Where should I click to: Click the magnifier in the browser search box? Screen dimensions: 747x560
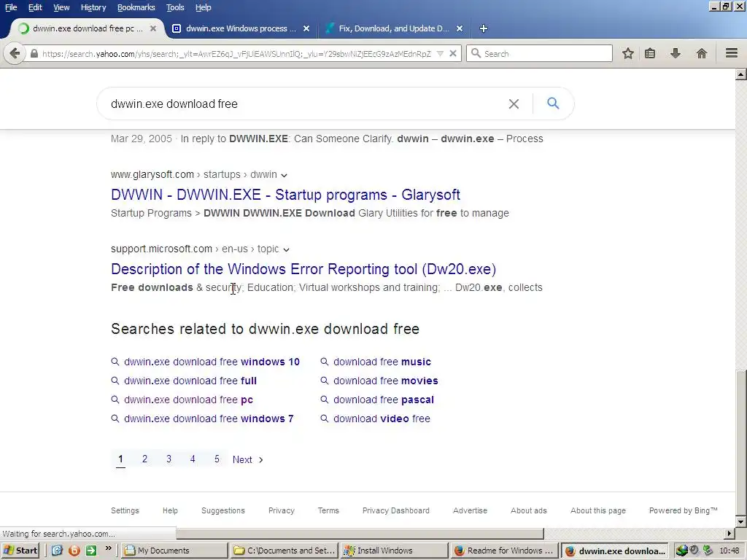click(476, 53)
